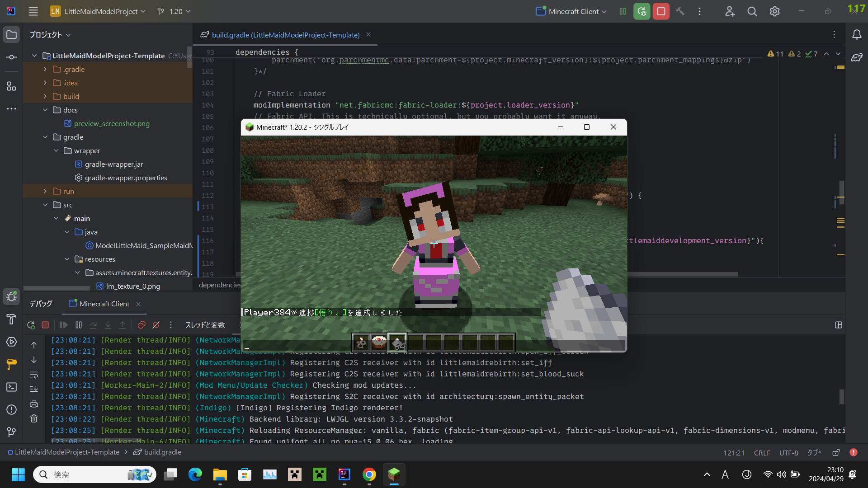Open the Terminal tool window
This screenshot has height=488, width=868.
[12, 387]
